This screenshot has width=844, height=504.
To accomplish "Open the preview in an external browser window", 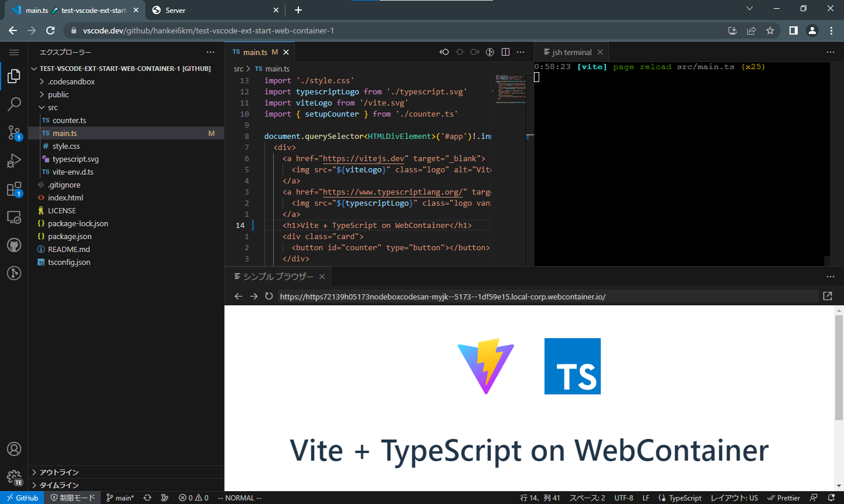I will point(828,296).
